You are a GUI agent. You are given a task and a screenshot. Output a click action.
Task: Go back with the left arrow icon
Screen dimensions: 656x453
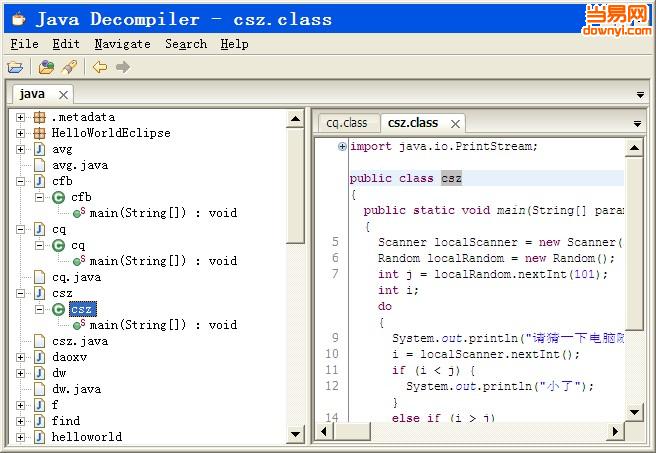(100, 67)
